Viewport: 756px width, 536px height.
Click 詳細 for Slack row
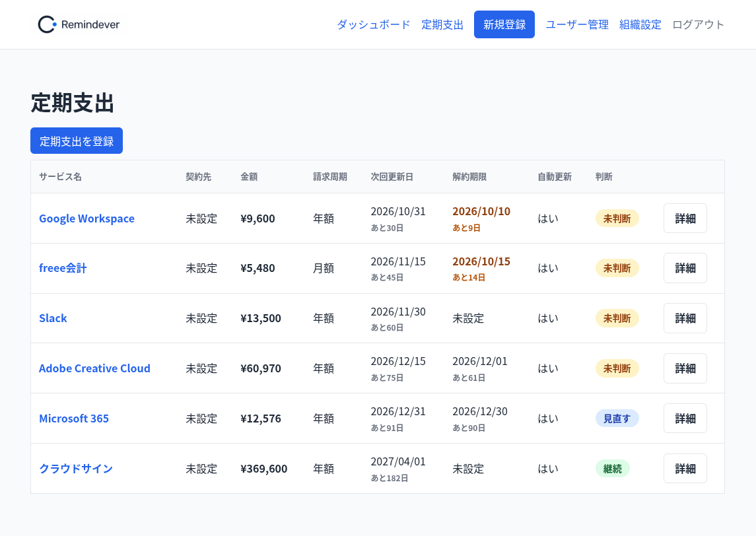[685, 318]
